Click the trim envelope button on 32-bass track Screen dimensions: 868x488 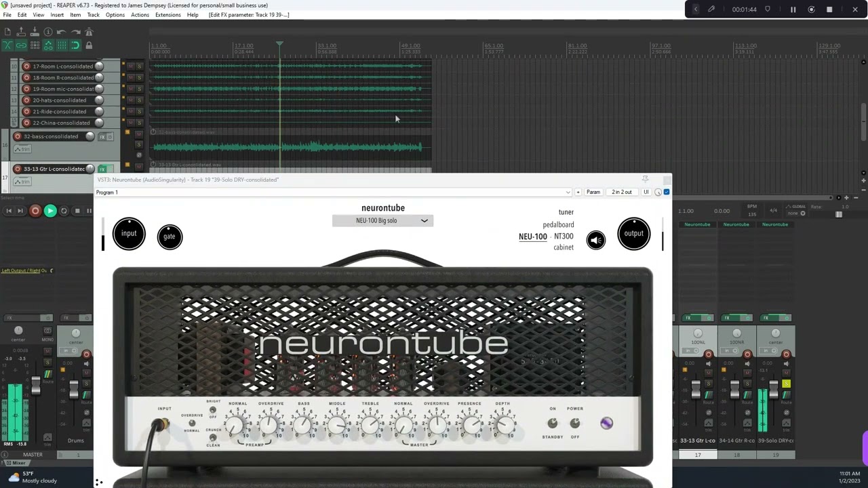(x=24, y=149)
